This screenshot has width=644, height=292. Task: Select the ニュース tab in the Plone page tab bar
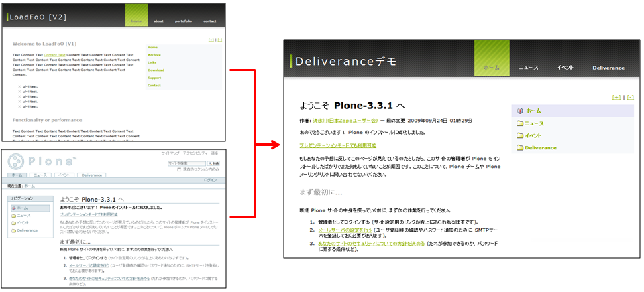coord(41,175)
